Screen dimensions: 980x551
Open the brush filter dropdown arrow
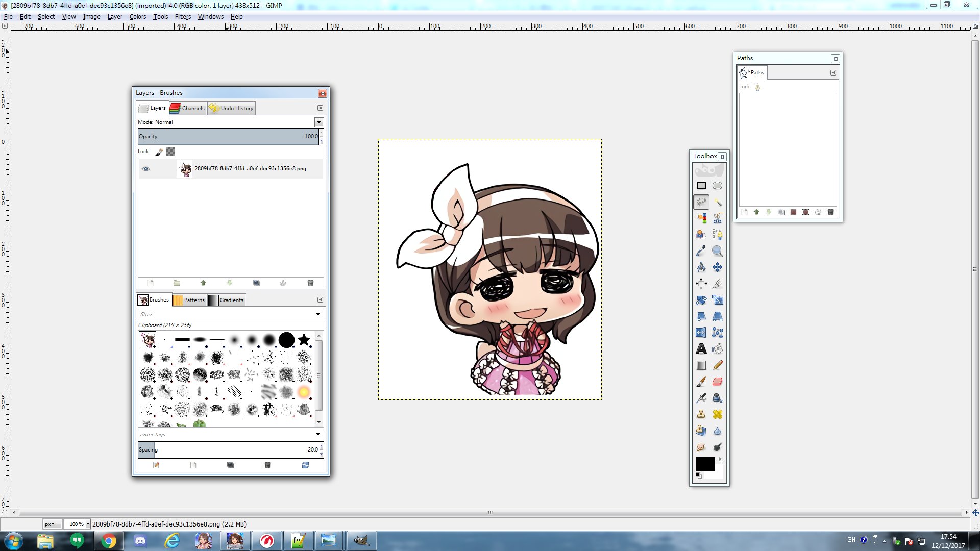(318, 314)
